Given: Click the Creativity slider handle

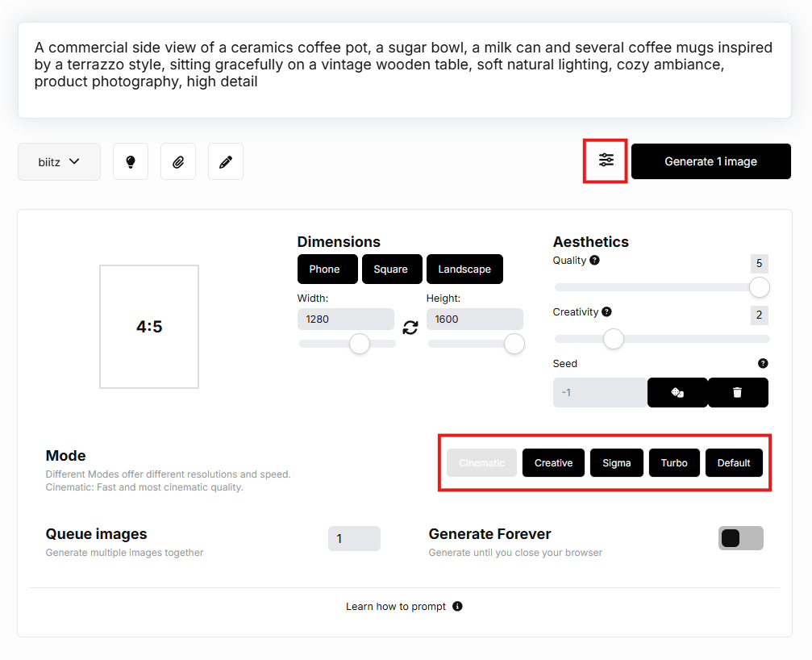Looking at the screenshot, I should pyautogui.click(x=614, y=339).
